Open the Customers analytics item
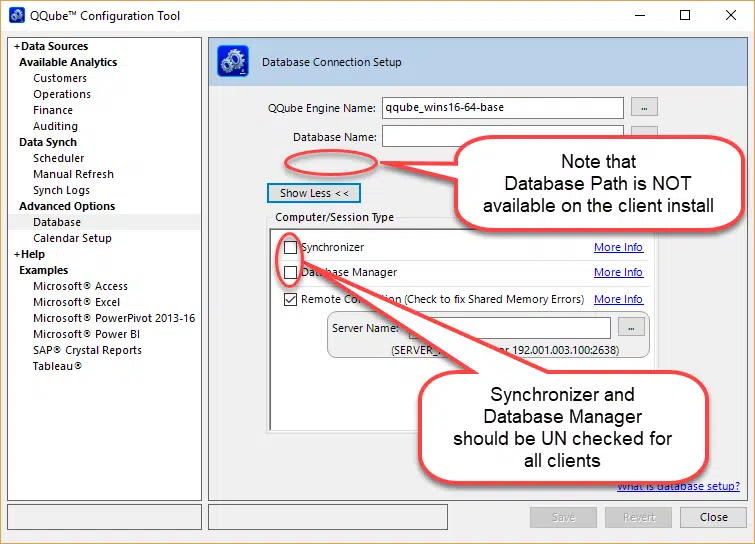This screenshot has height=544, width=755. click(x=60, y=78)
